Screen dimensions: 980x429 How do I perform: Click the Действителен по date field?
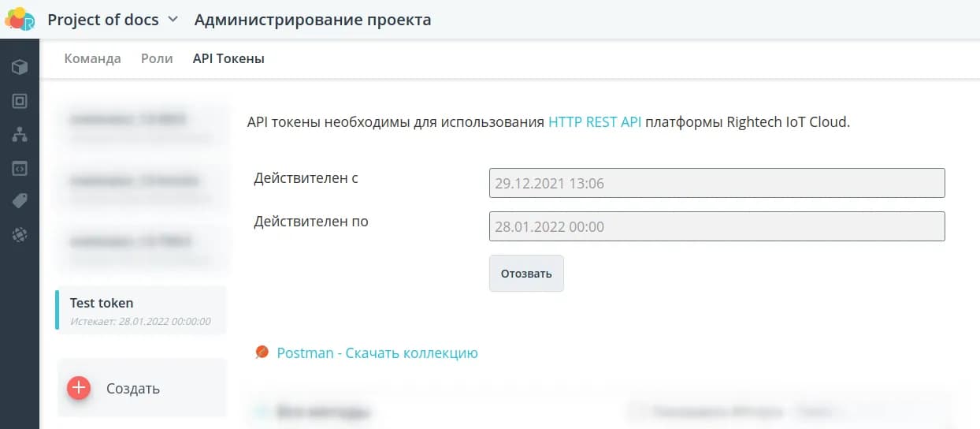click(716, 226)
